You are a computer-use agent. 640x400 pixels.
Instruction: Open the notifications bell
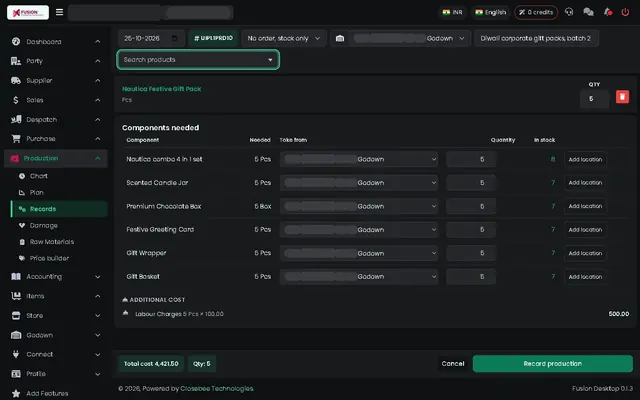608,12
